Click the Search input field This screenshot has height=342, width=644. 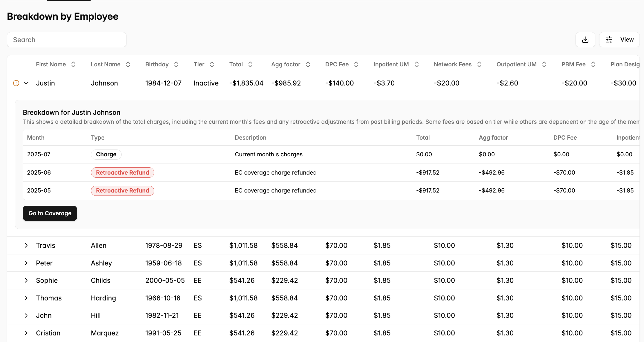click(67, 40)
